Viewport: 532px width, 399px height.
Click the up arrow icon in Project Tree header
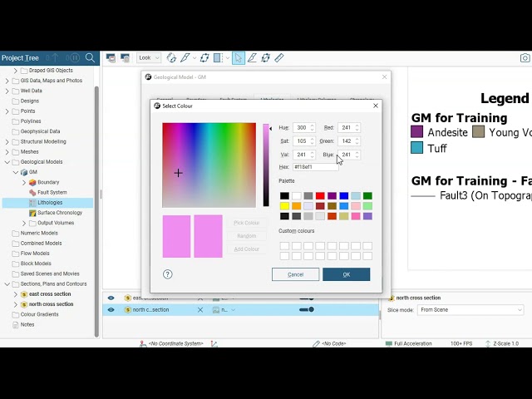click(x=56, y=57)
